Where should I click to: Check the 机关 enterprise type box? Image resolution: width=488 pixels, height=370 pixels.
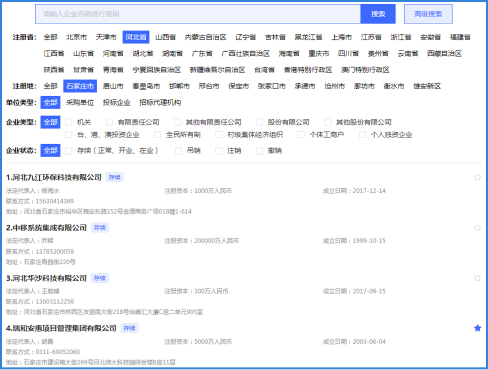[69, 122]
